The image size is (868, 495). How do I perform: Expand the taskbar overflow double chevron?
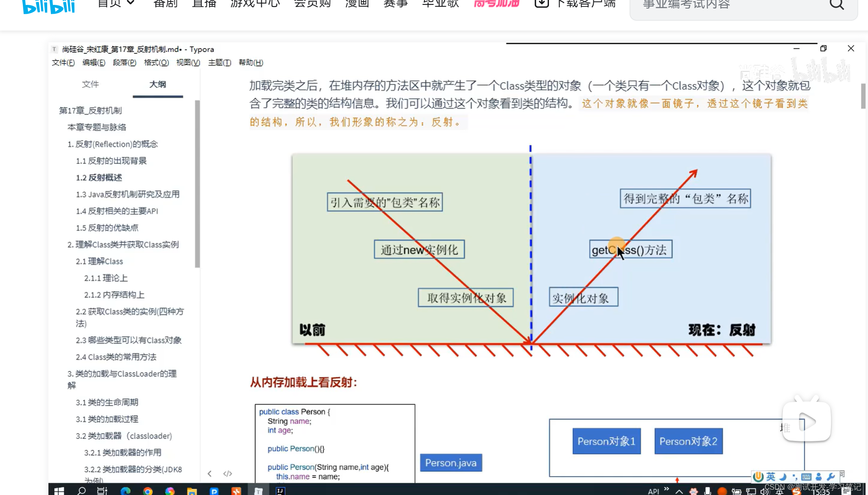click(x=666, y=489)
